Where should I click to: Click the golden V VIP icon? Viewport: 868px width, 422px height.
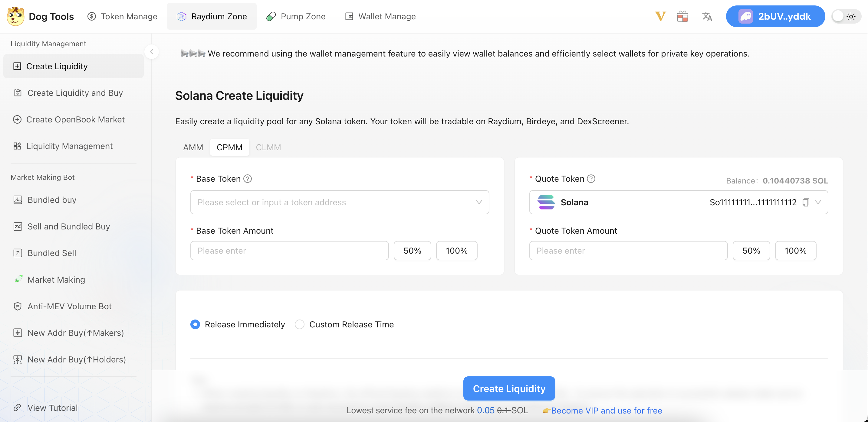tap(660, 16)
